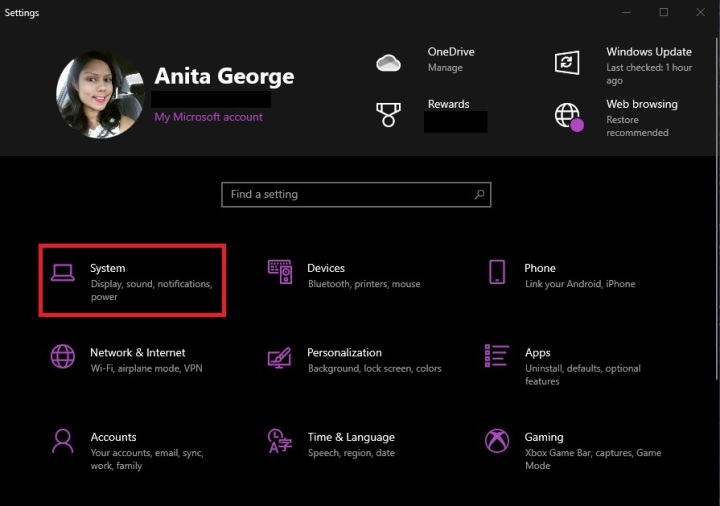Open the Accounts person icon
The width and height of the screenshot is (720, 506).
tap(62, 441)
